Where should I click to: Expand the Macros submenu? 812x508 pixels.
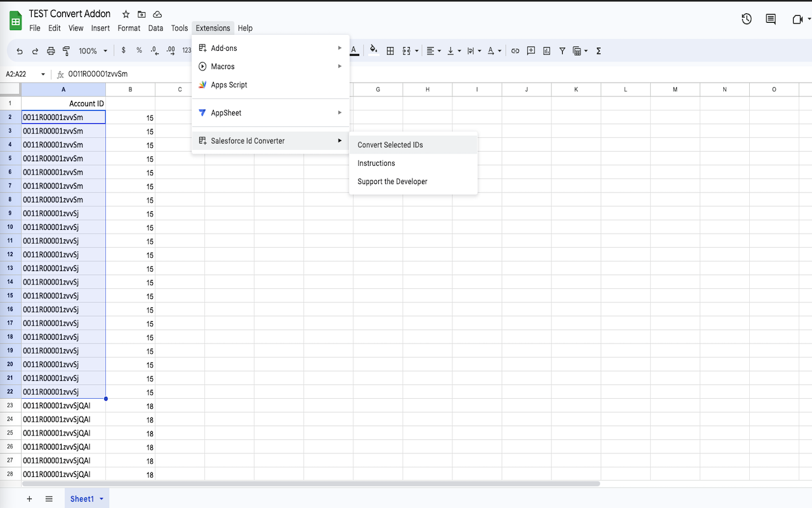tap(271, 67)
